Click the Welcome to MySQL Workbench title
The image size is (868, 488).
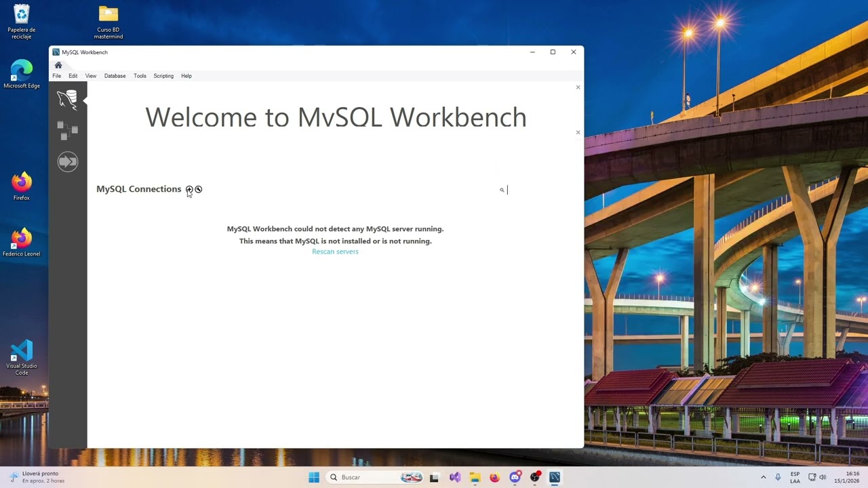click(x=336, y=117)
